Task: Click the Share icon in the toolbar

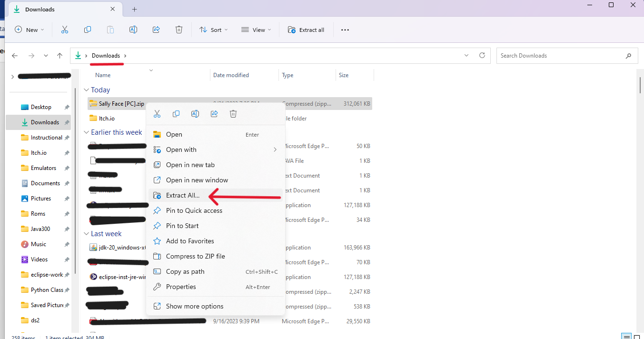Action: coord(156,30)
